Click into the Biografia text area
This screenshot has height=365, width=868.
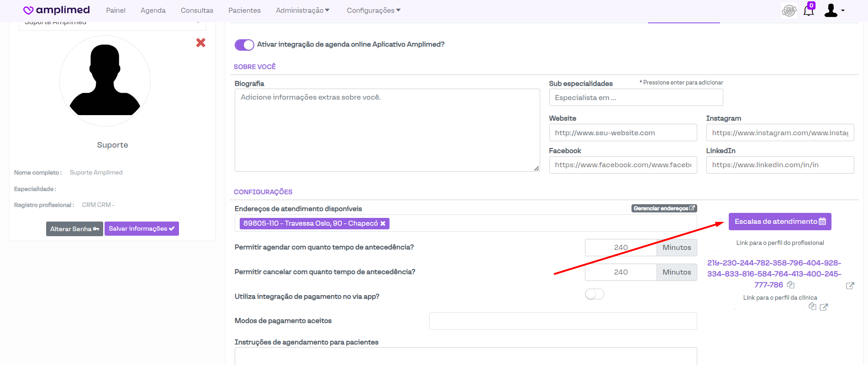click(x=387, y=130)
